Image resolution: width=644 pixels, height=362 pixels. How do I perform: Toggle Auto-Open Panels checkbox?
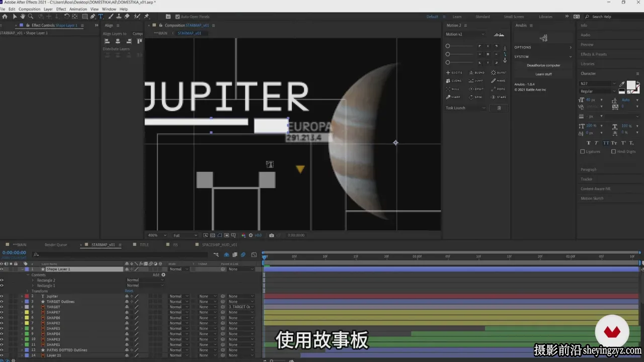point(177,17)
